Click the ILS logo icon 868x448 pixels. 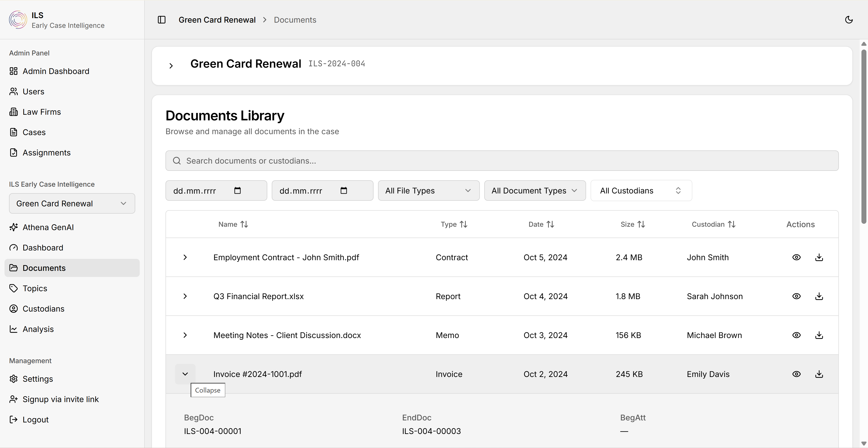(18, 20)
